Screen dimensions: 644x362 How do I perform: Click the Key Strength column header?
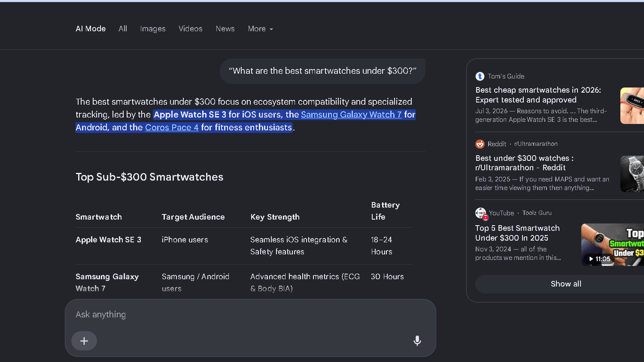[275, 217]
